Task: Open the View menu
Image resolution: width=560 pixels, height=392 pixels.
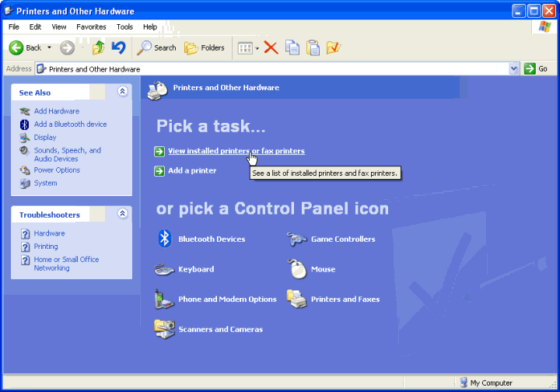Action: (59, 26)
